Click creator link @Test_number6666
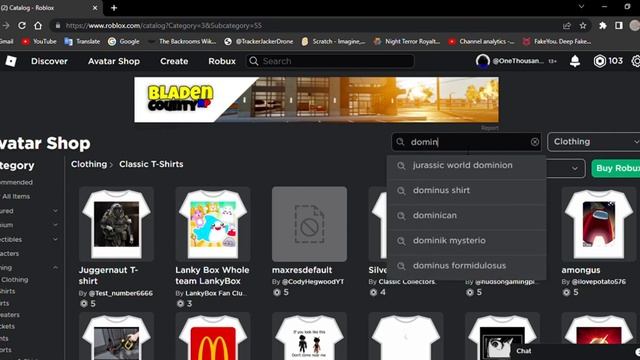The image size is (640, 360). pyautogui.click(x=120, y=293)
